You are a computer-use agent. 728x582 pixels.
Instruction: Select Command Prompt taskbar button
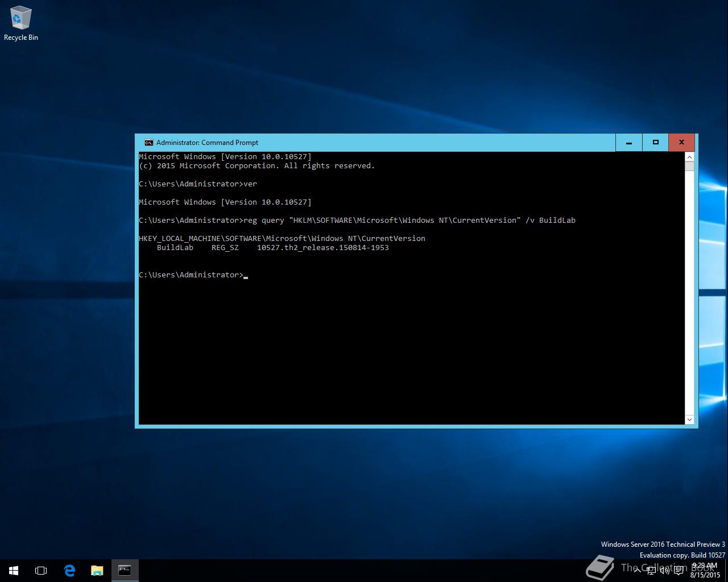(x=125, y=571)
